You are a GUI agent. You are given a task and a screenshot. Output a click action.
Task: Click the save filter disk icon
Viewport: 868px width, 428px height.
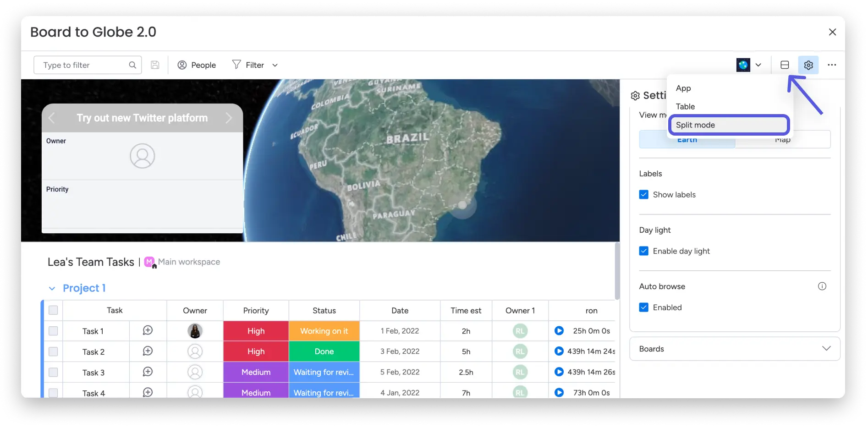(155, 65)
